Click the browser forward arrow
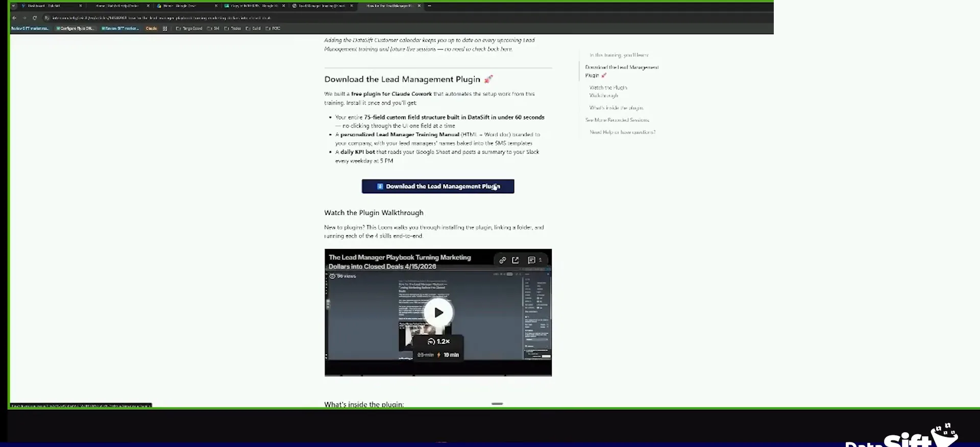This screenshot has height=447, width=980. pos(24,18)
